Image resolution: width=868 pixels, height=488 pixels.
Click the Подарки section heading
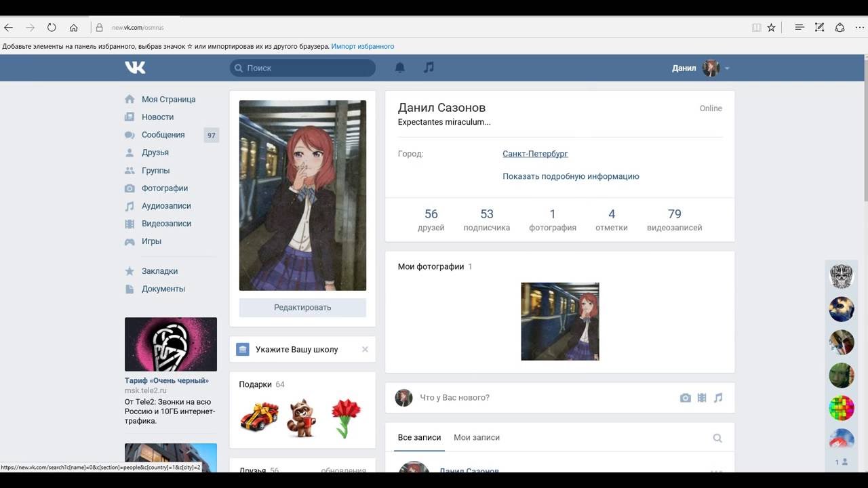(x=255, y=384)
